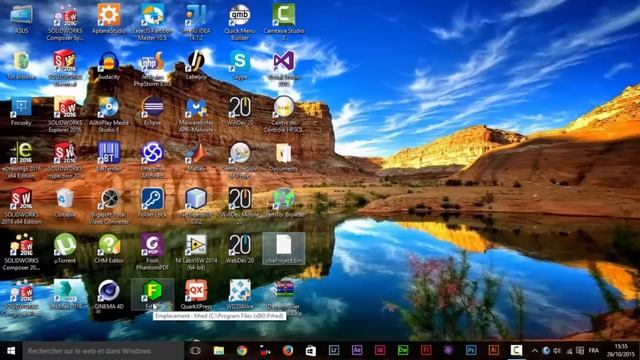The height and width of the screenshot is (360, 640).
Task: Select the selected .bin file icon
Action: click(x=284, y=248)
